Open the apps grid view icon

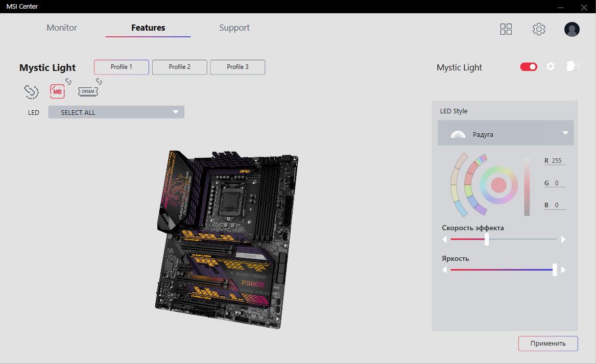coord(506,29)
